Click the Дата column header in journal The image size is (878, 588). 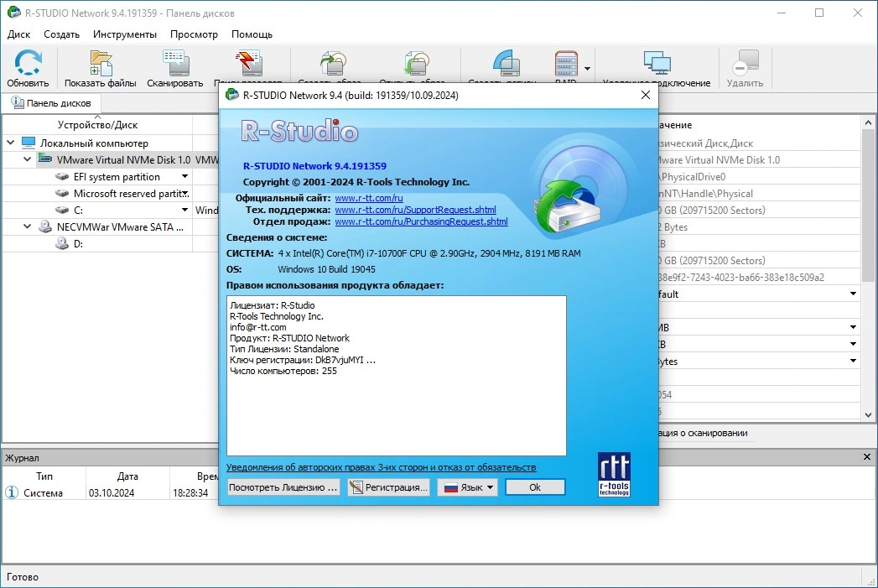point(127,476)
